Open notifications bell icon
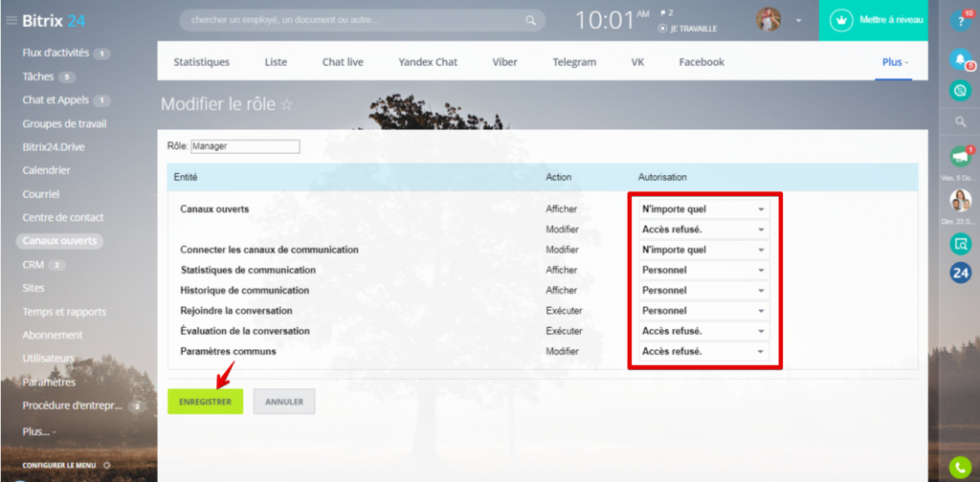The height and width of the screenshot is (482, 980). (961, 59)
